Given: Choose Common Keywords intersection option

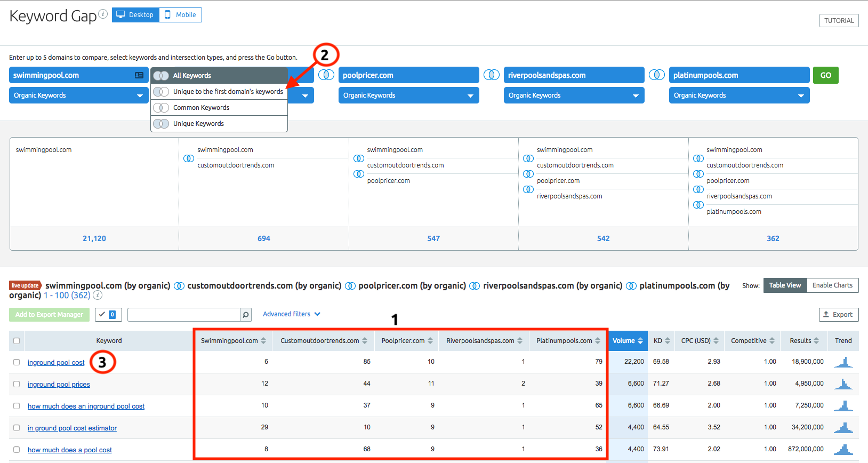Looking at the screenshot, I should coord(219,108).
